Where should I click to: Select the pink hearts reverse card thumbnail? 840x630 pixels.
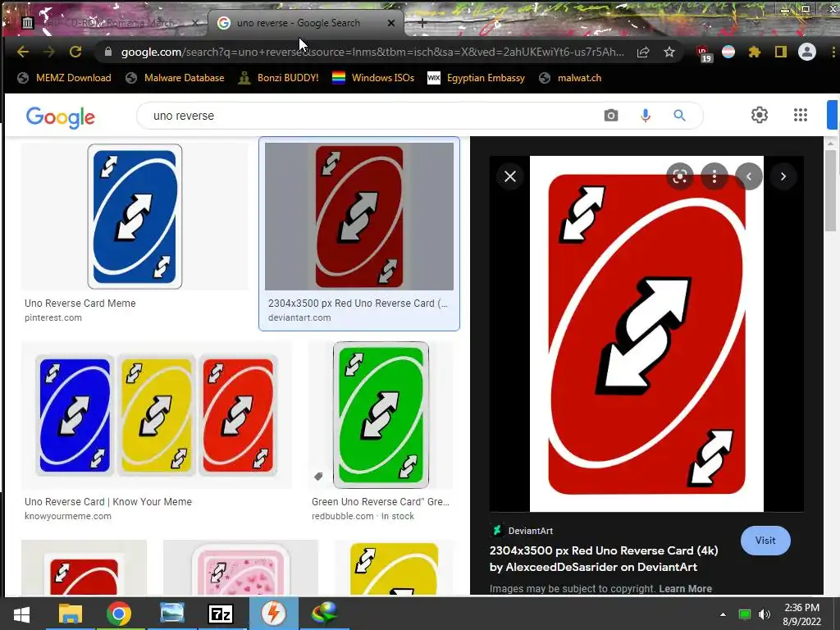(x=240, y=568)
